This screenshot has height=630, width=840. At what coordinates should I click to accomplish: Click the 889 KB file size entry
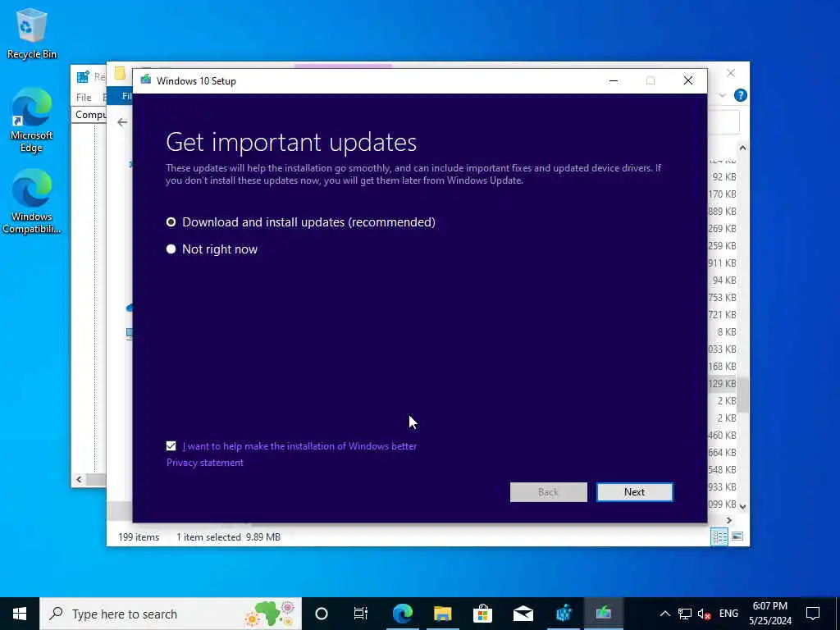pos(722,211)
